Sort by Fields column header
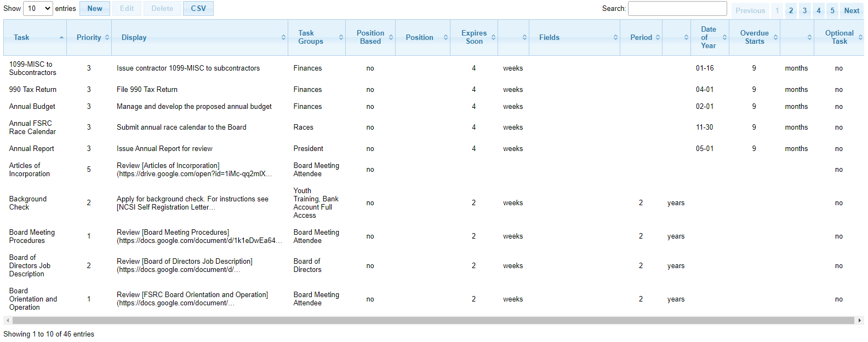 574,37
